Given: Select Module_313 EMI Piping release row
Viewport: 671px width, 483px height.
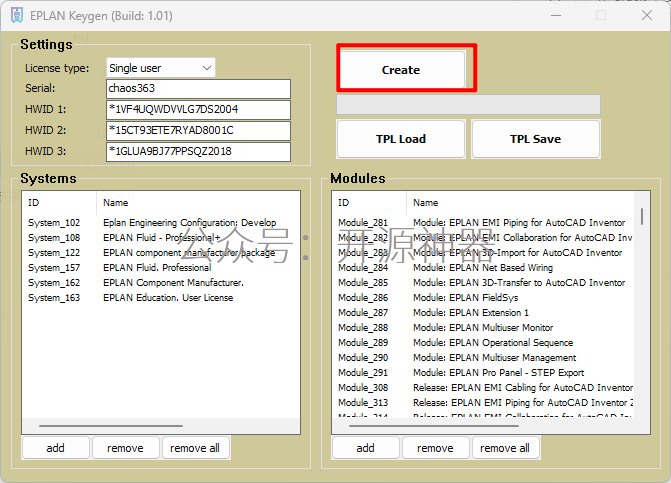Looking at the screenshot, I should pyautogui.click(x=483, y=402).
